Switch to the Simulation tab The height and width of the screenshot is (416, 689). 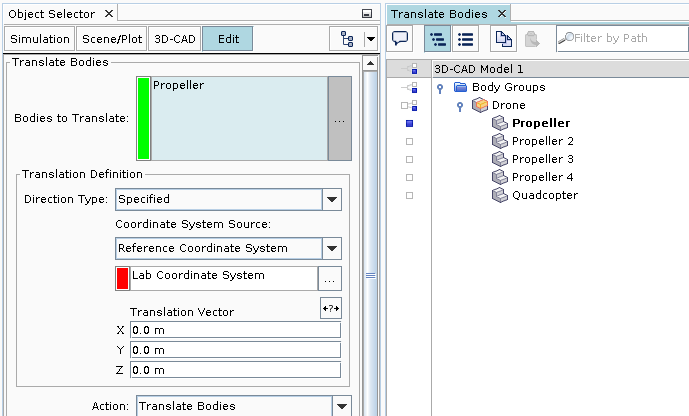41,39
